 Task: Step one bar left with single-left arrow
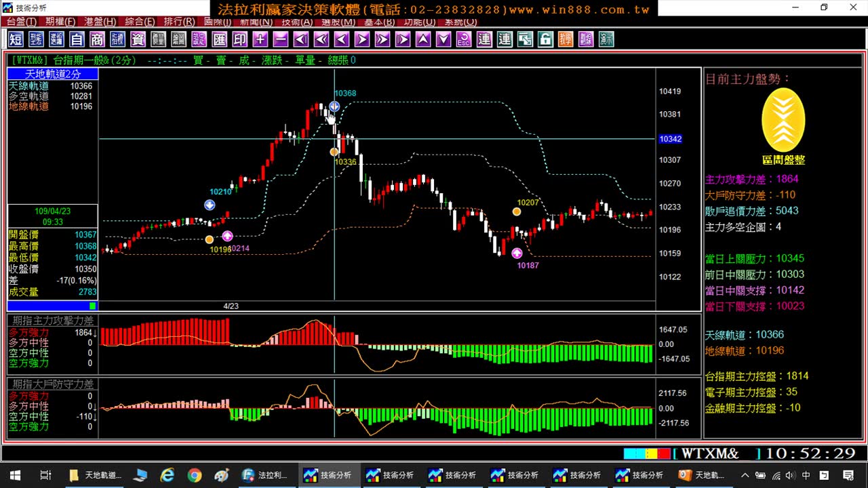[x=341, y=39]
